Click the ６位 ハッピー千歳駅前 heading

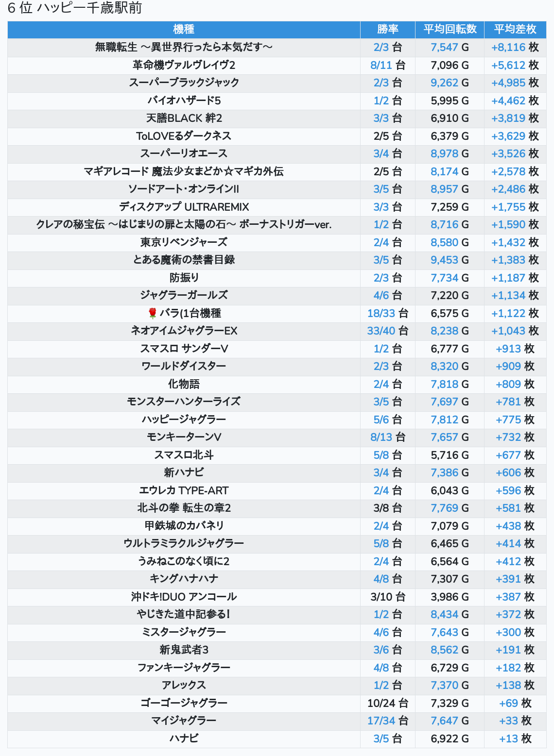[x=74, y=8]
